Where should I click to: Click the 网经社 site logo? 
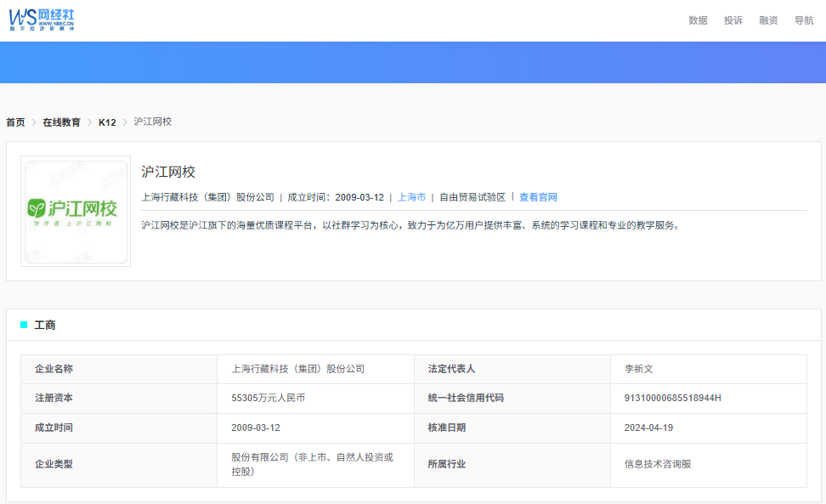coord(42,19)
